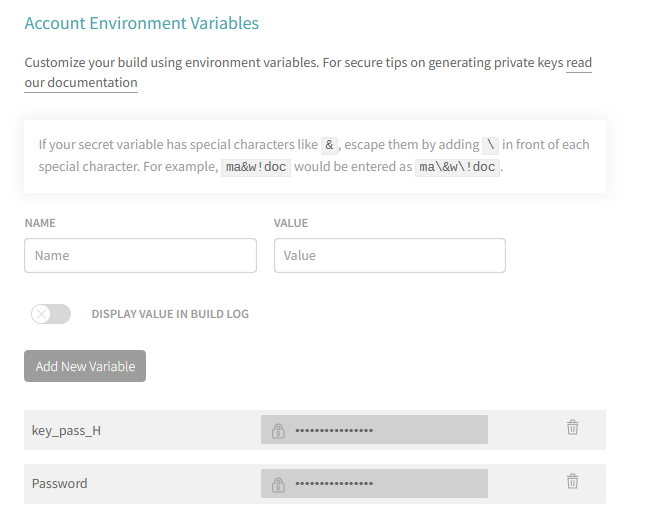This screenshot has width=657, height=522.
Task: Enable Display Value in Build Log switch
Action: tap(51, 314)
